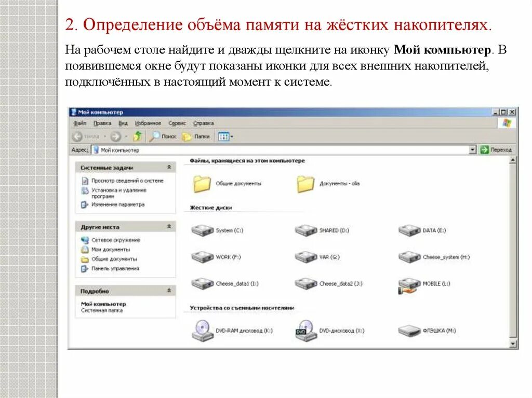Open the Справка menu

pyautogui.click(x=203, y=123)
